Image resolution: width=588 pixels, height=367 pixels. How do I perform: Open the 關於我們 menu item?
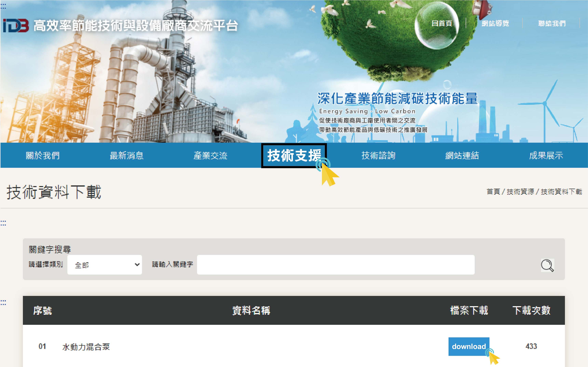(43, 155)
